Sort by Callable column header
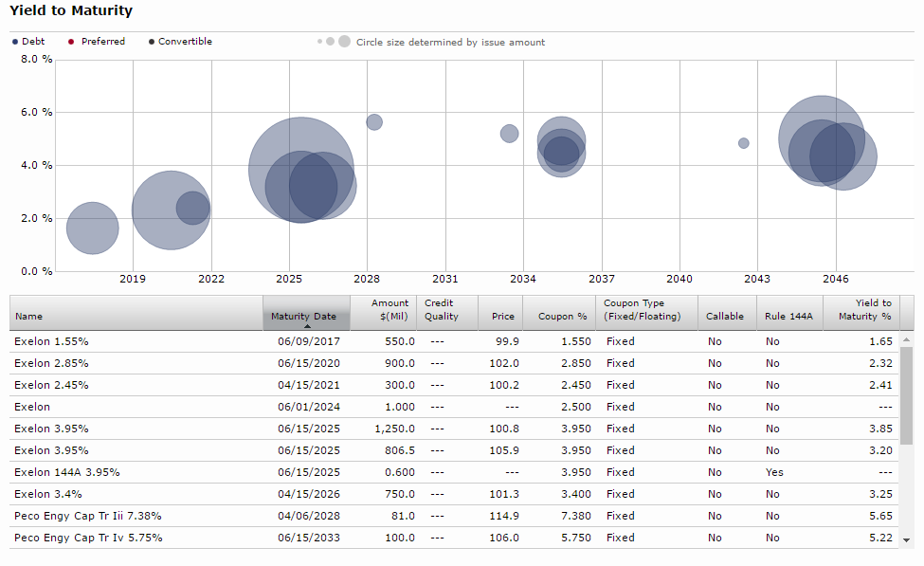 point(727,313)
